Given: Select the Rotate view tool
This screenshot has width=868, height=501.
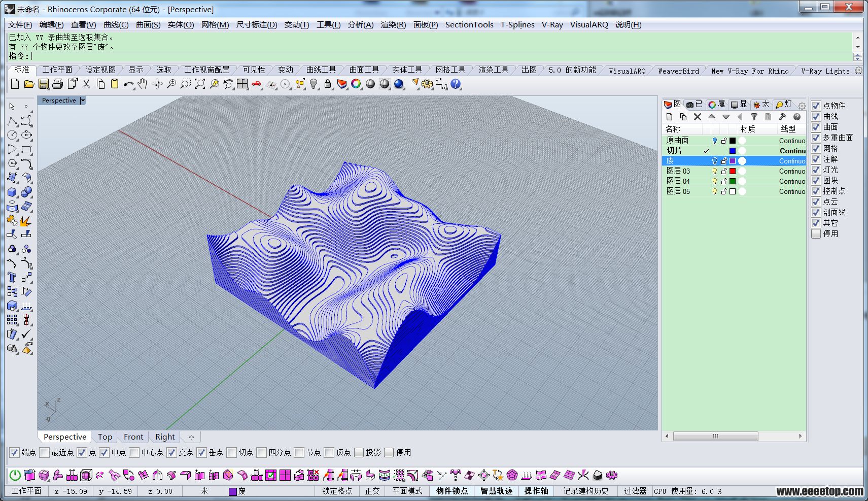Looking at the screenshot, I should point(157,84).
